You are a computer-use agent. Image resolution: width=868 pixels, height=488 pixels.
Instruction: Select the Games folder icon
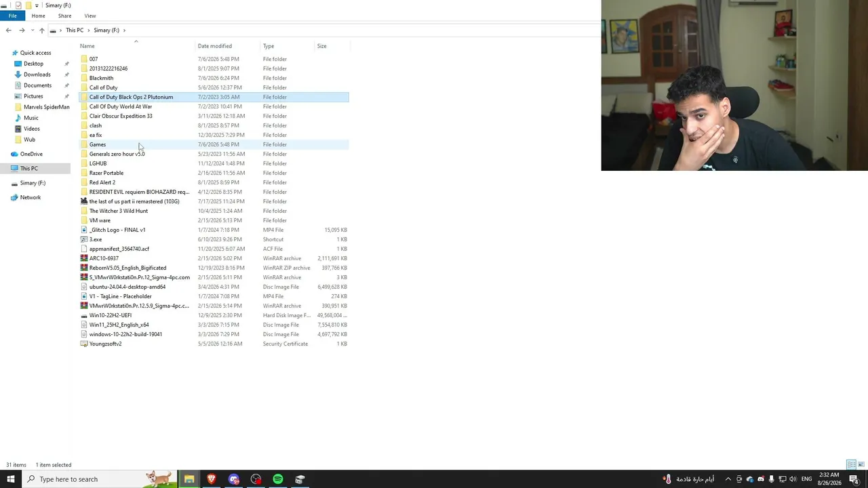pos(84,144)
